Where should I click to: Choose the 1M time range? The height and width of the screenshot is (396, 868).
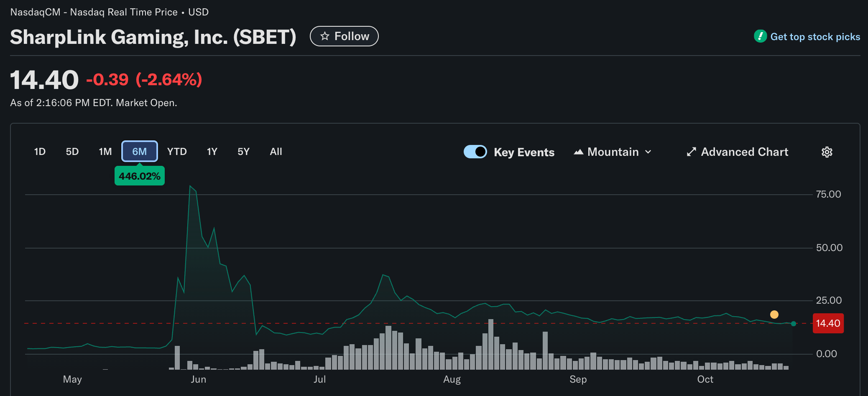click(105, 152)
